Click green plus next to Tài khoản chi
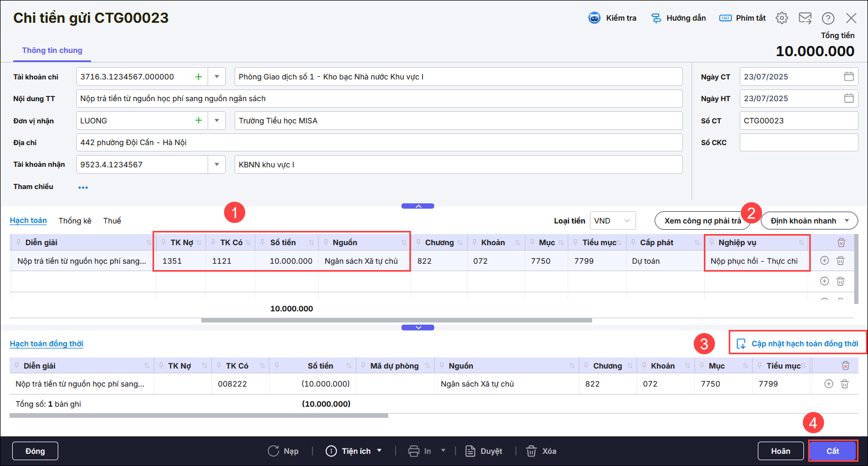 199,77
